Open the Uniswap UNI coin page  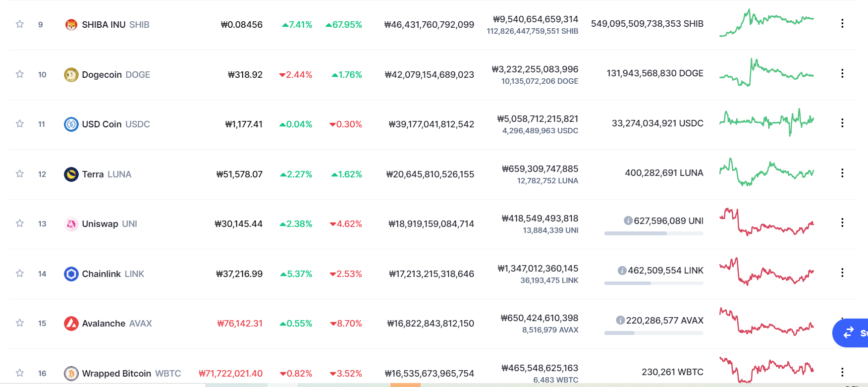click(109, 224)
